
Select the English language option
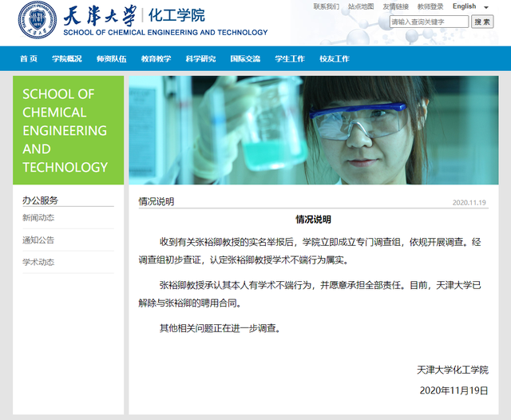464,6
